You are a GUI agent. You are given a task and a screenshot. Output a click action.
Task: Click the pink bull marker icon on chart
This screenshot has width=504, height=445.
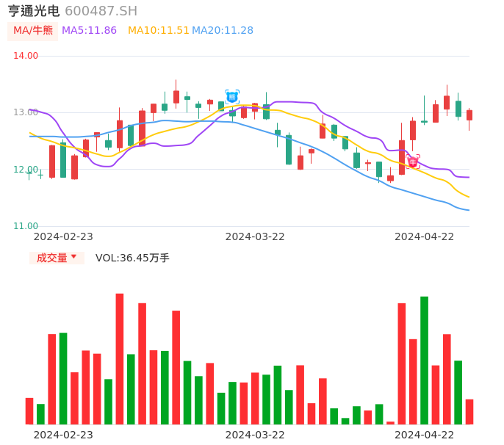(413, 160)
